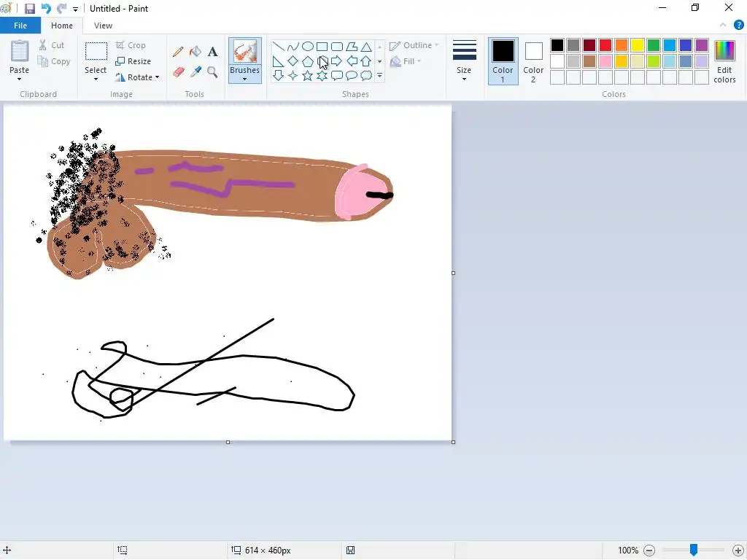Choose the Cloud callout shape
747x560 pixels.
click(x=366, y=75)
